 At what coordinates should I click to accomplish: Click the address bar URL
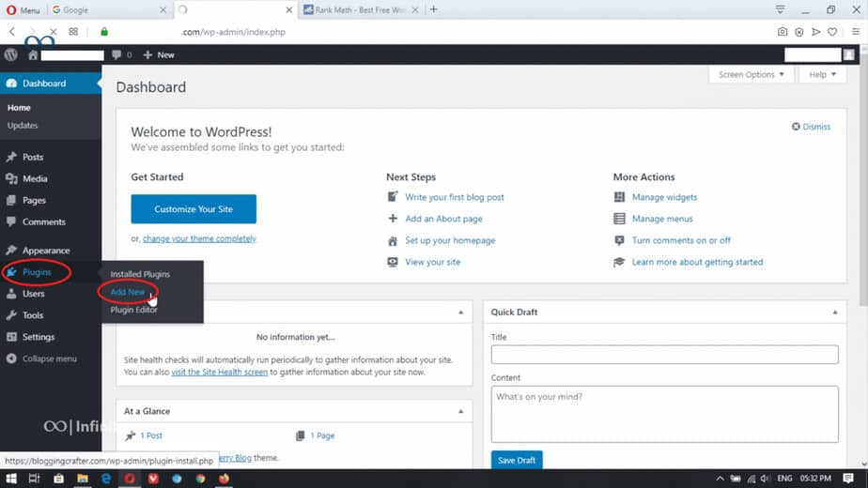[234, 32]
